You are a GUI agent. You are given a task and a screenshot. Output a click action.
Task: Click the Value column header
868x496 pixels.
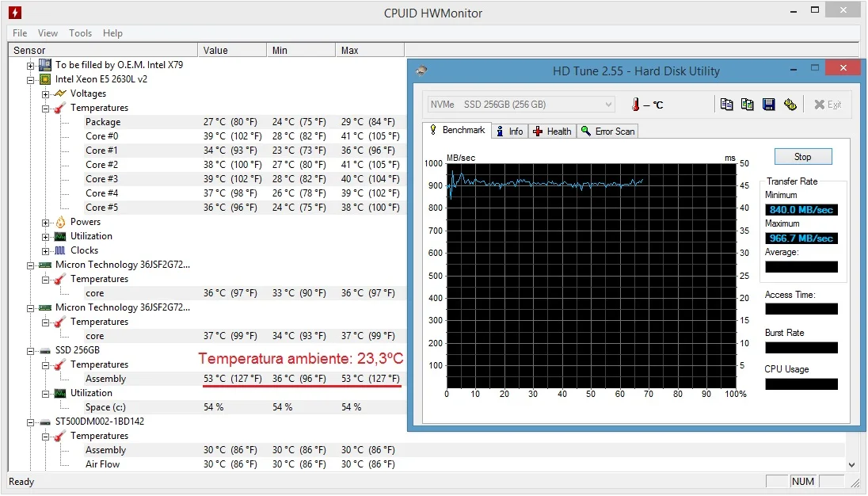click(x=232, y=51)
